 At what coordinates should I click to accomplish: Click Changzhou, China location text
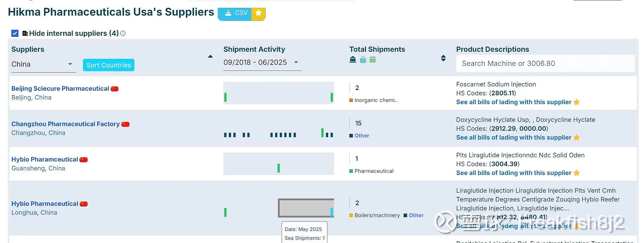click(38, 133)
